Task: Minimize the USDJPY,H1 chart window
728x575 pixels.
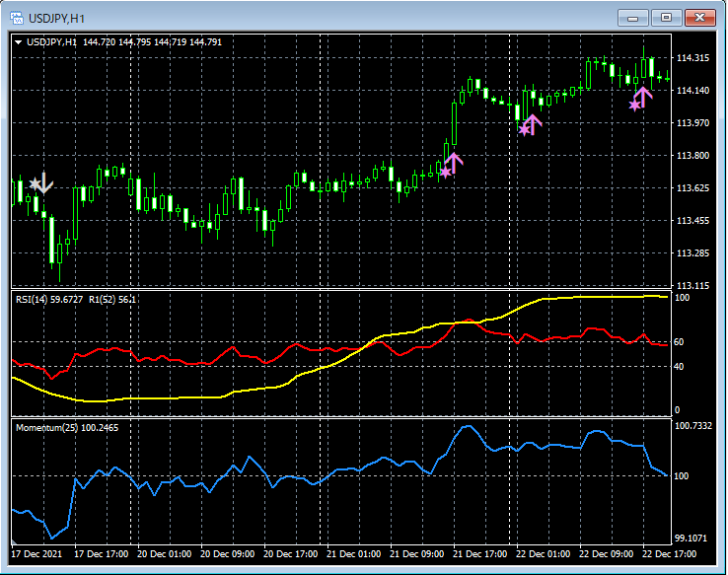Action: pyautogui.click(x=633, y=18)
